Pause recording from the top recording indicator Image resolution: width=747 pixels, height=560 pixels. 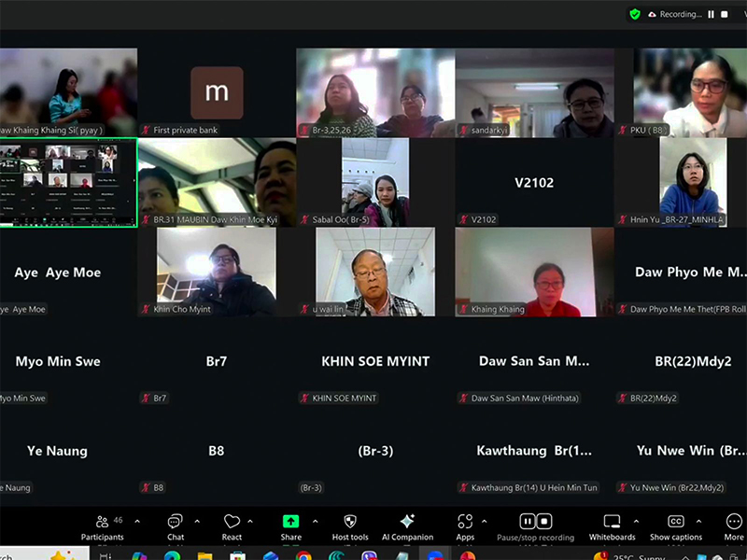point(711,14)
